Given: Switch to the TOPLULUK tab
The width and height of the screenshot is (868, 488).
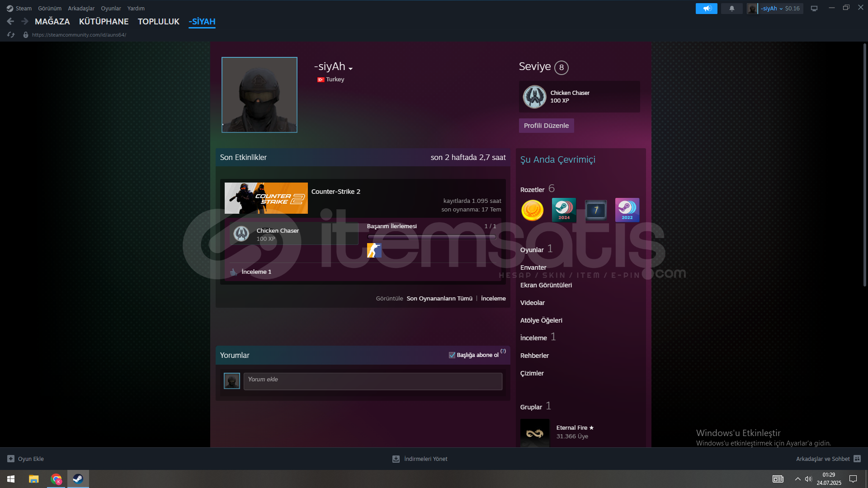Looking at the screenshot, I should coord(159,21).
